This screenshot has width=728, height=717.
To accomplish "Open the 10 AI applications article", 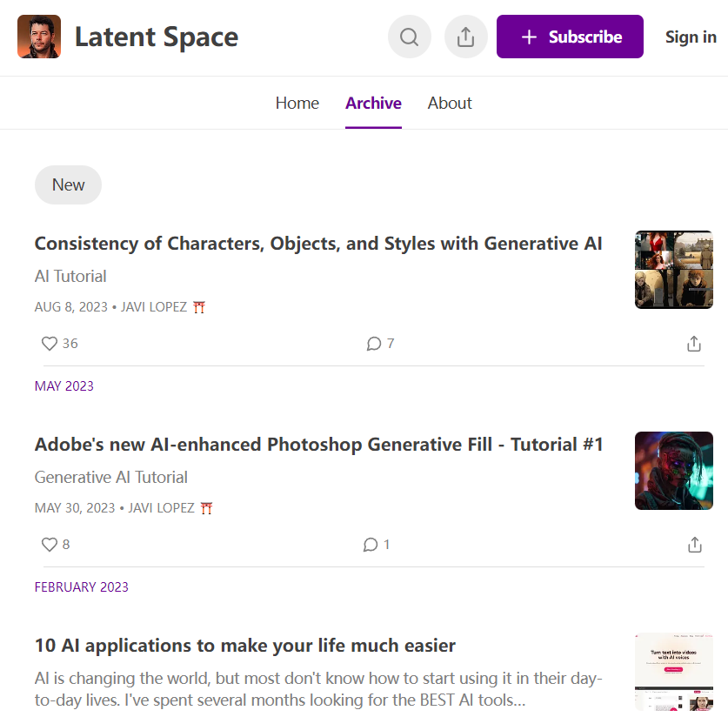I will pos(244,646).
